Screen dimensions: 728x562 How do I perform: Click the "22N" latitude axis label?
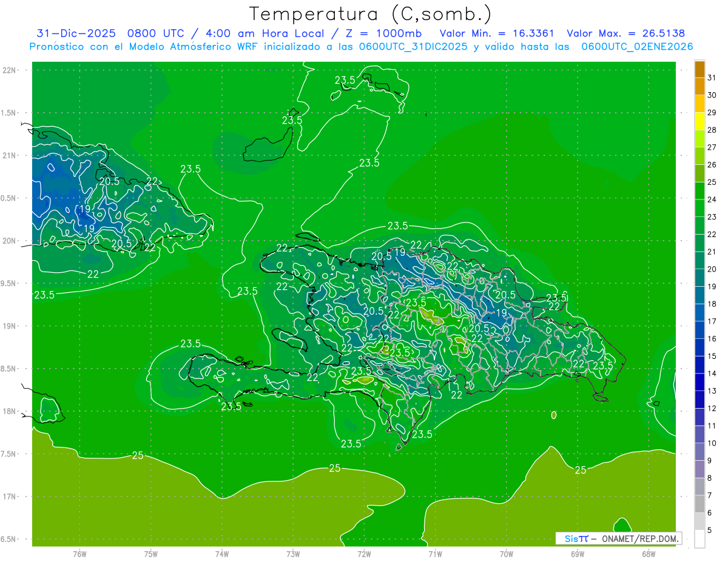coord(10,70)
